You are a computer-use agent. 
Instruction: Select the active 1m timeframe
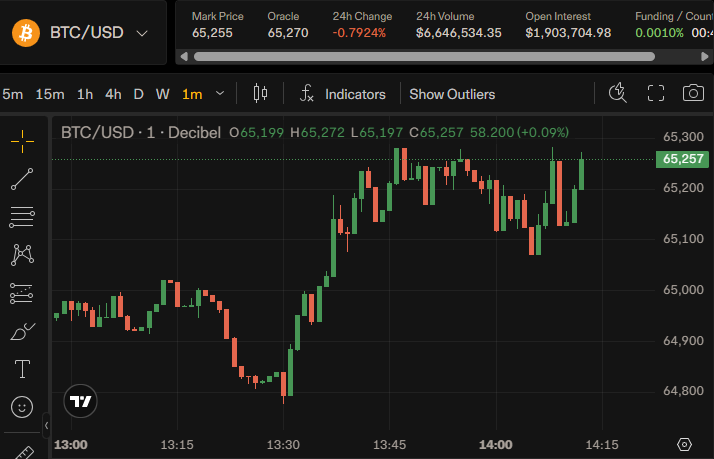[x=192, y=94]
